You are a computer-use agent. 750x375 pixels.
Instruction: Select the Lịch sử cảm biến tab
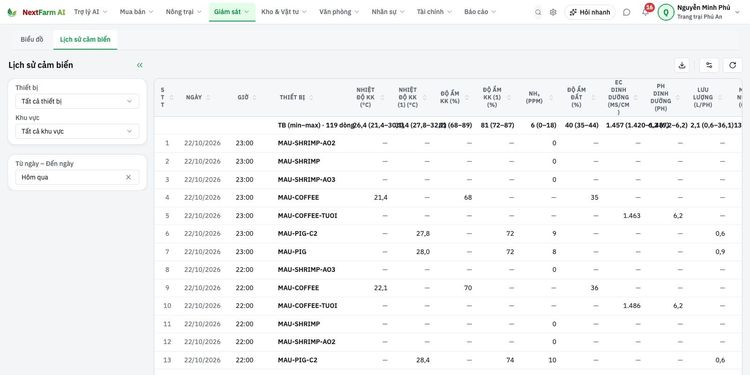pyautogui.click(x=85, y=40)
